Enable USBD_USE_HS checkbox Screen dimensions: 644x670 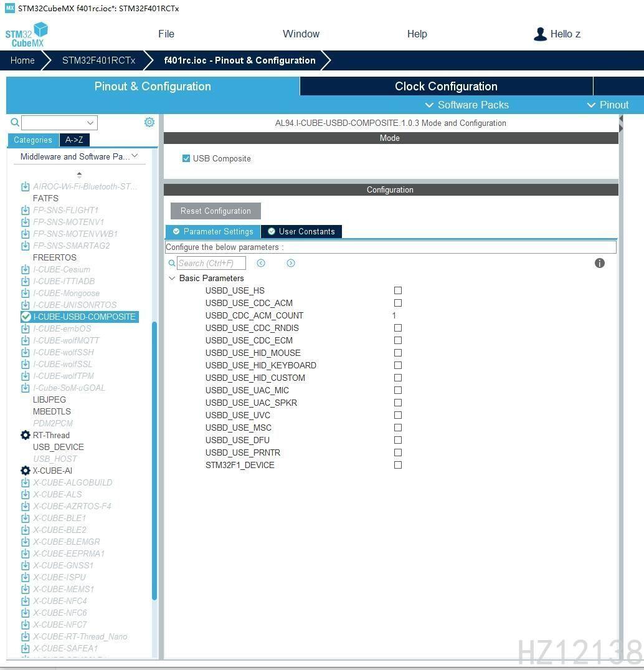398,290
